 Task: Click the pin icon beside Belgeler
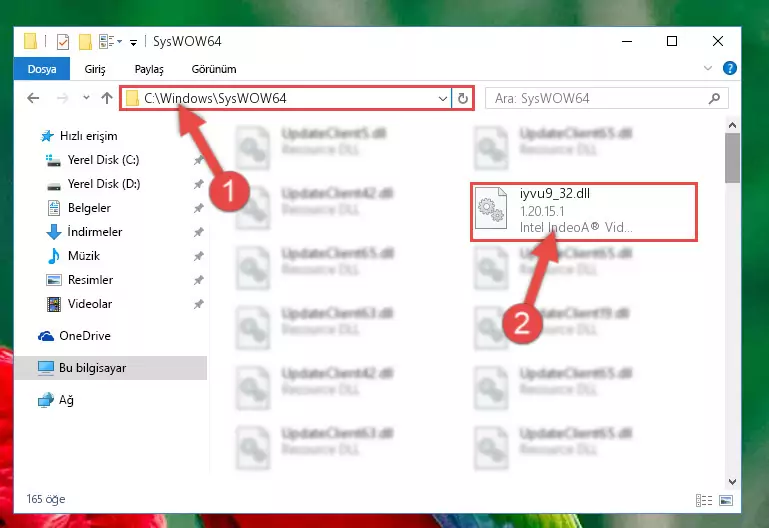coord(198,208)
